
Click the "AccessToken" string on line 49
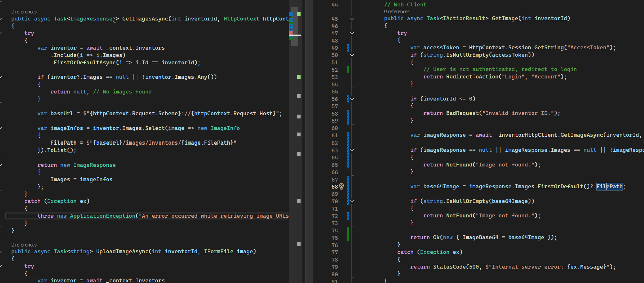pyautogui.click(x=588, y=47)
